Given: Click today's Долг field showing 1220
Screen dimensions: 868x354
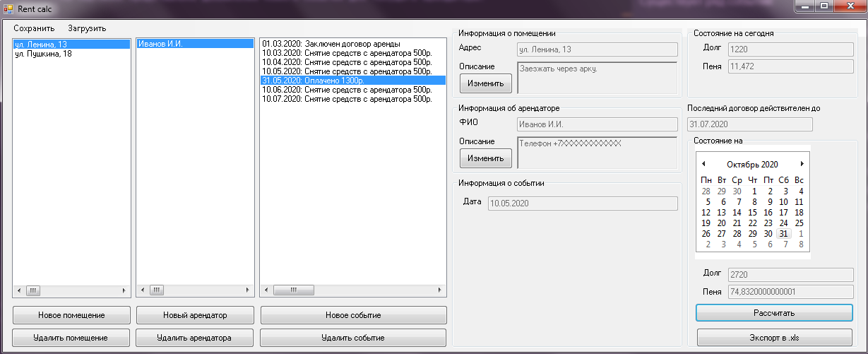Looking at the screenshot, I should click(x=790, y=49).
